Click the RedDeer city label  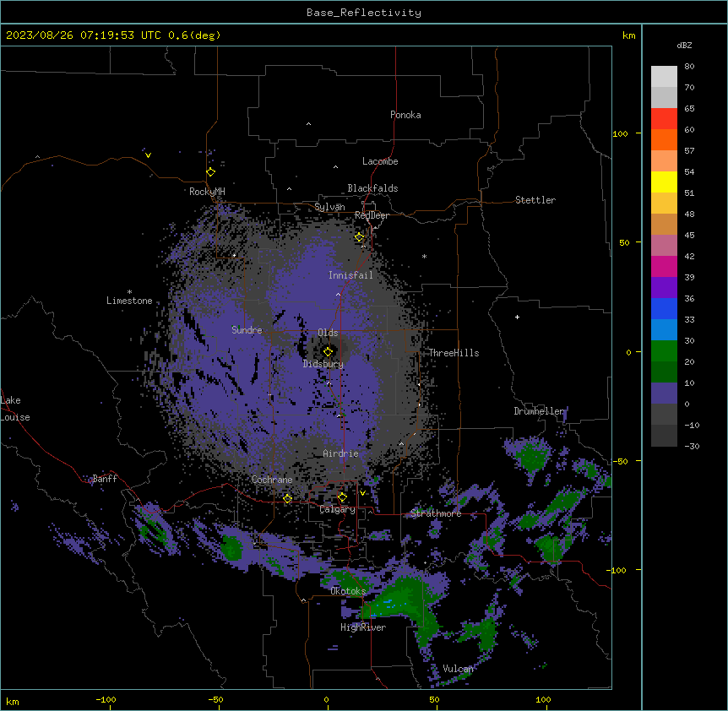(372, 215)
